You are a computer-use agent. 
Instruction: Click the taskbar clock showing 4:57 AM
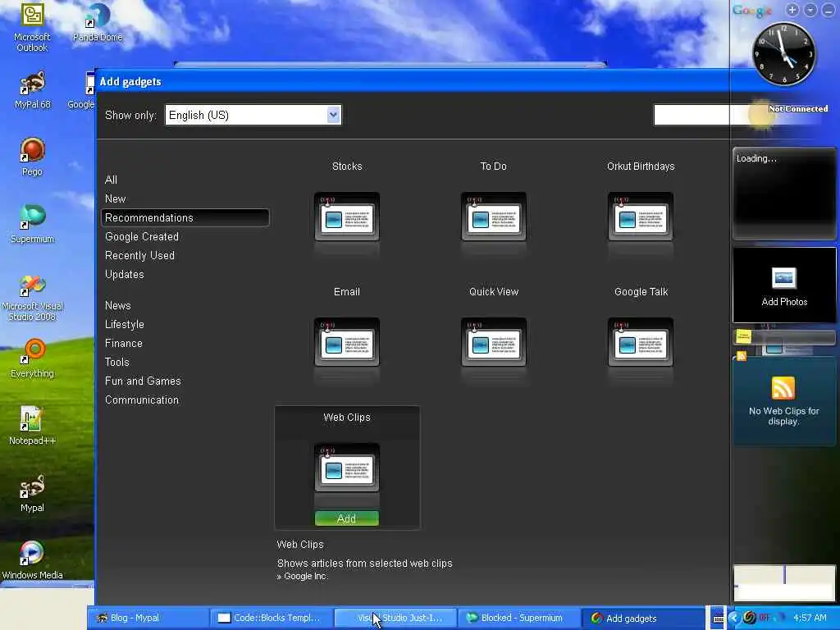[x=810, y=618]
